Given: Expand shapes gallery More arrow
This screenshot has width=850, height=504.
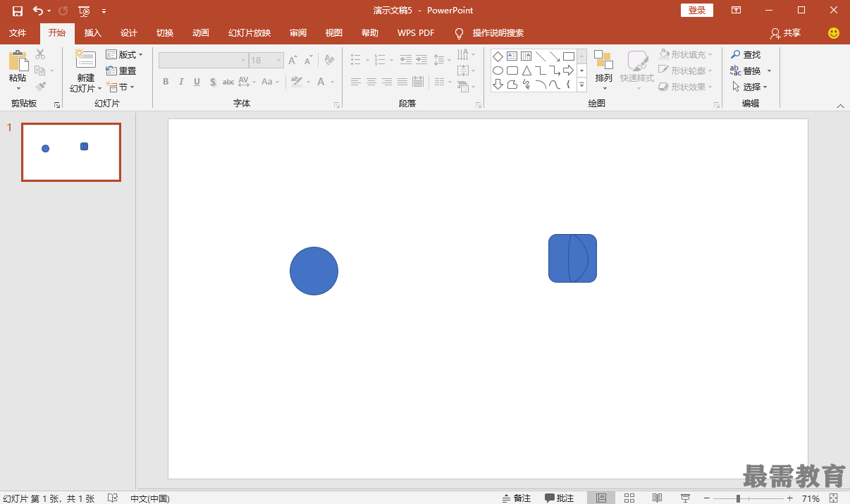Looking at the screenshot, I should pyautogui.click(x=582, y=85).
